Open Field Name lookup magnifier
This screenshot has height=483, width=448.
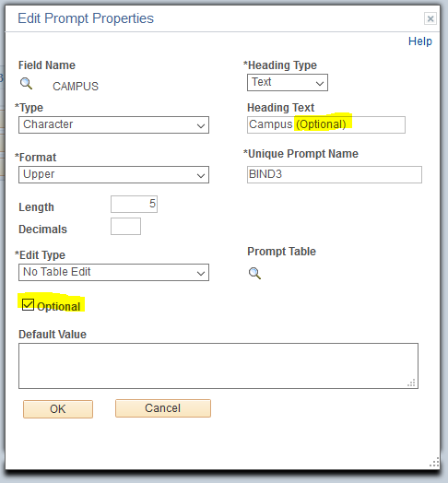(x=26, y=84)
